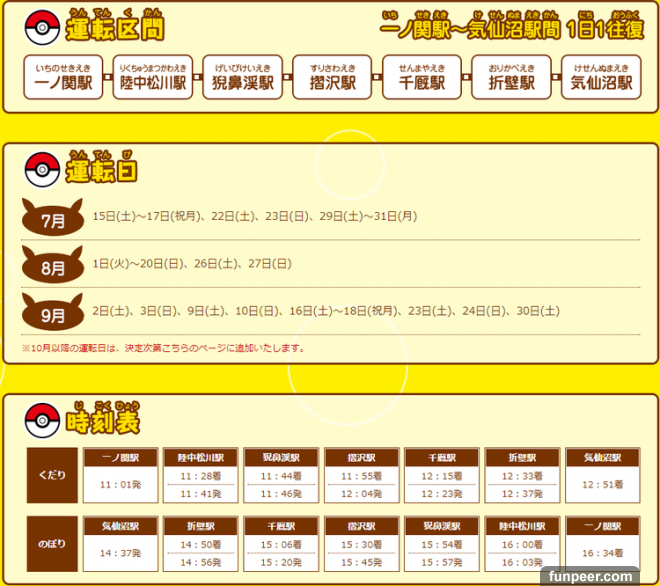The height and width of the screenshot is (586, 660).
Task: Select the のぼり row label in timetable
Action: coord(52,542)
